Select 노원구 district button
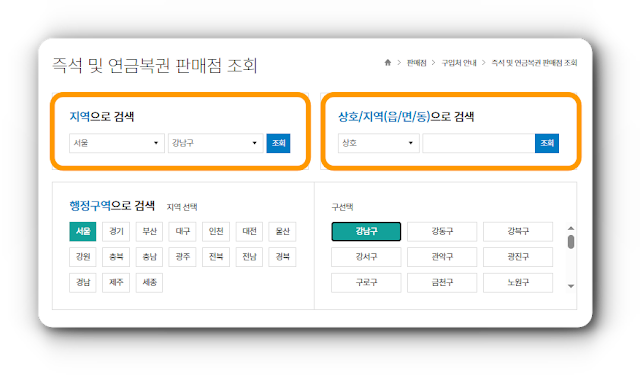 pyautogui.click(x=518, y=282)
